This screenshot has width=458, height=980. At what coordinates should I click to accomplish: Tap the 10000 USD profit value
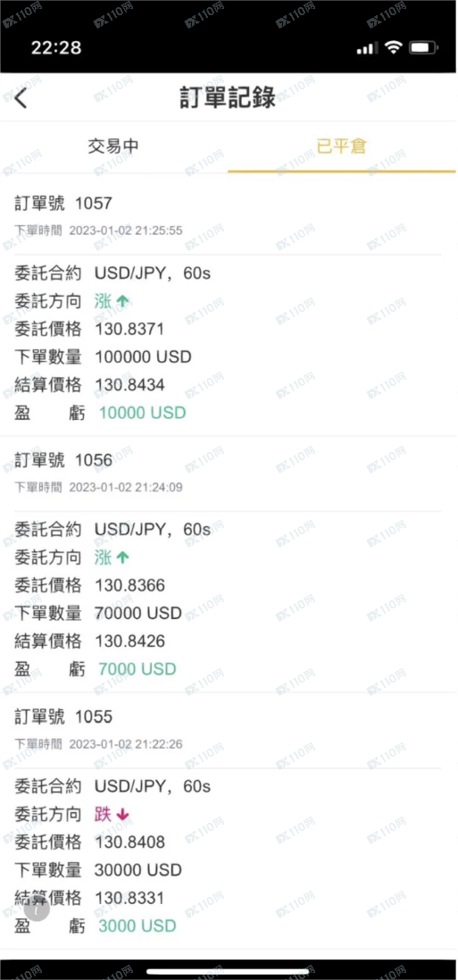pos(143,413)
